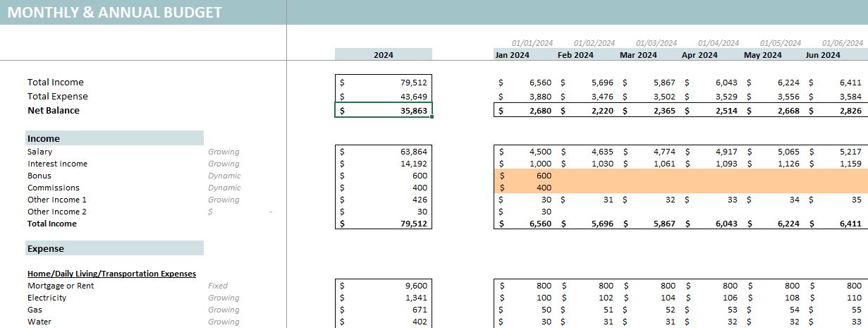Click the Electricity row label

pos(47,298)
